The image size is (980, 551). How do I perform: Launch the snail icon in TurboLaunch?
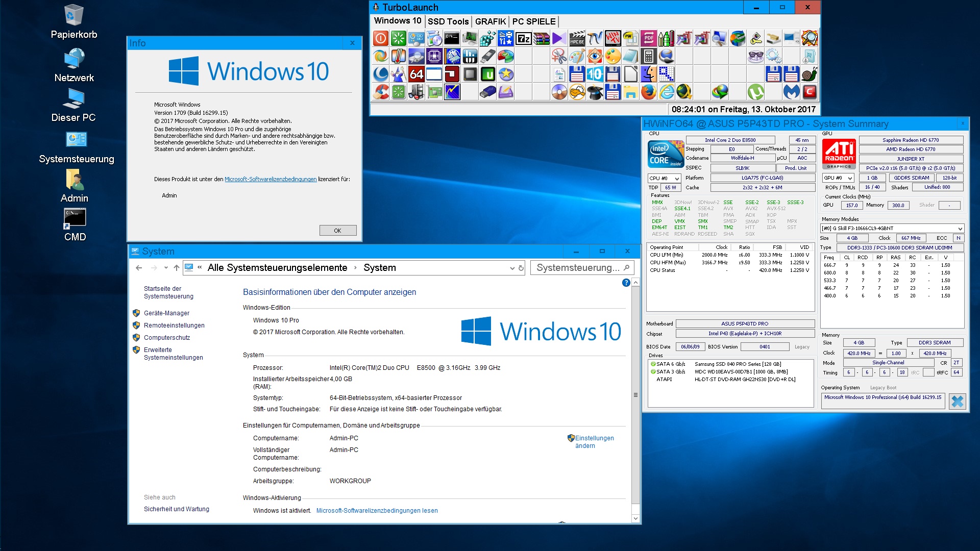tap(810, 74)
